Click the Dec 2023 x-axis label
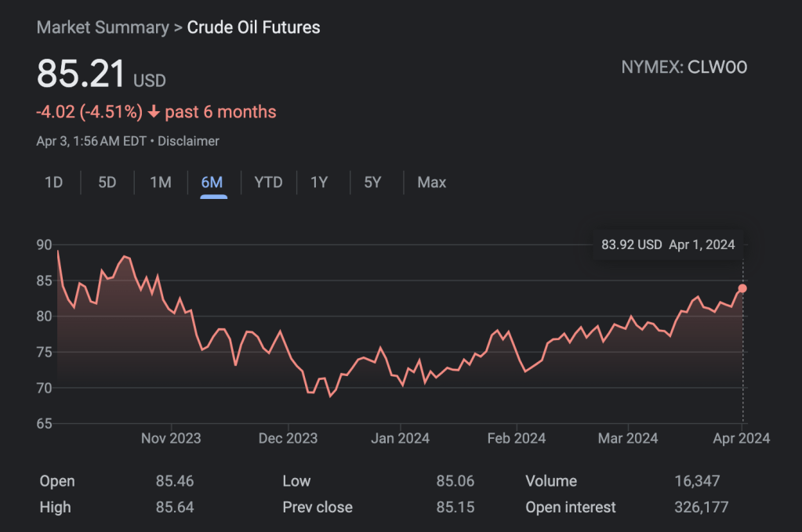 click(288, 438)
